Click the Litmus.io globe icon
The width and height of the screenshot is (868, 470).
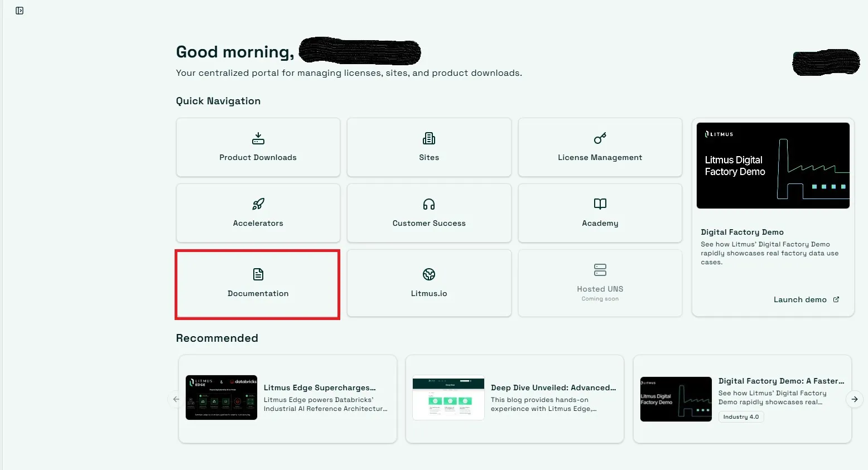(x=429, y=274)
